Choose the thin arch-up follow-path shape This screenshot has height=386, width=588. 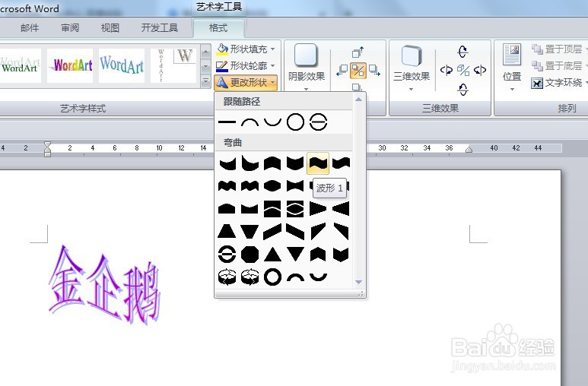pos(250,122)
